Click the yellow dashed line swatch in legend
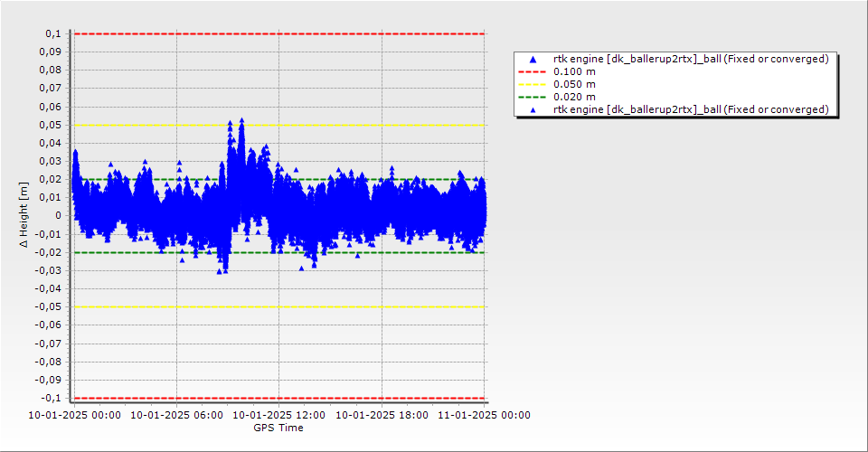Viewport: 868px width, 452px height. 533,84
